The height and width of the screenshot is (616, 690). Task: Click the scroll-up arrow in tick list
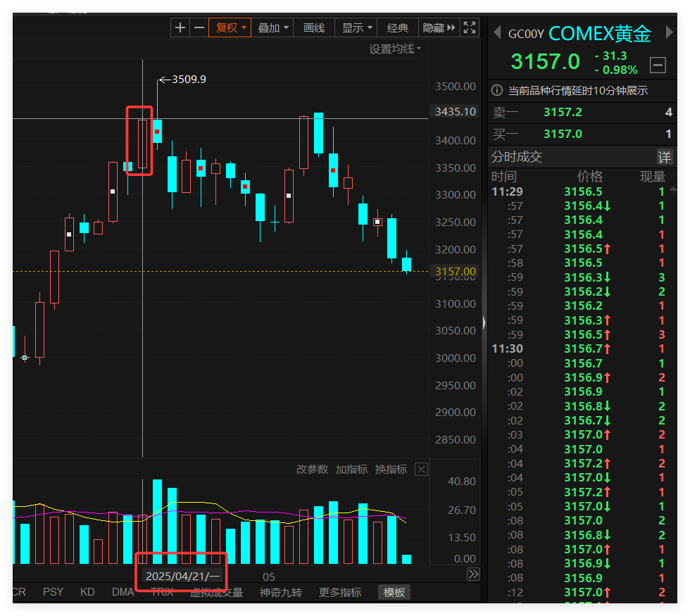(x=673, y=189)
